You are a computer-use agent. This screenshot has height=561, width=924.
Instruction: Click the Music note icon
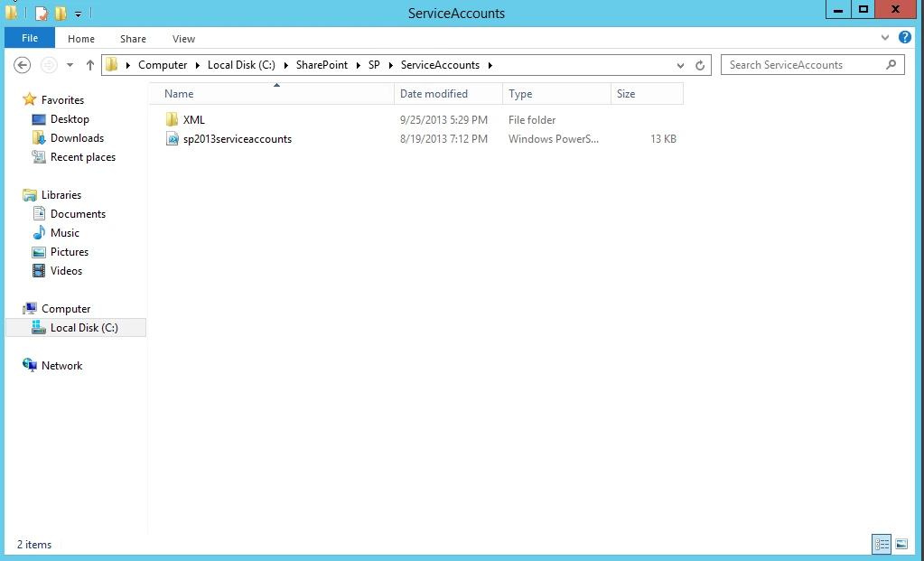39,233
